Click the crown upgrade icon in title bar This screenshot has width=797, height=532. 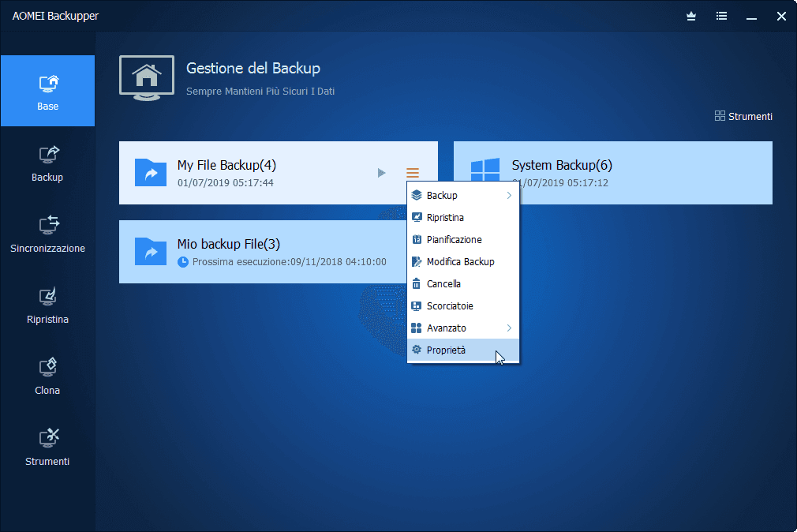(x=691, y=17)
